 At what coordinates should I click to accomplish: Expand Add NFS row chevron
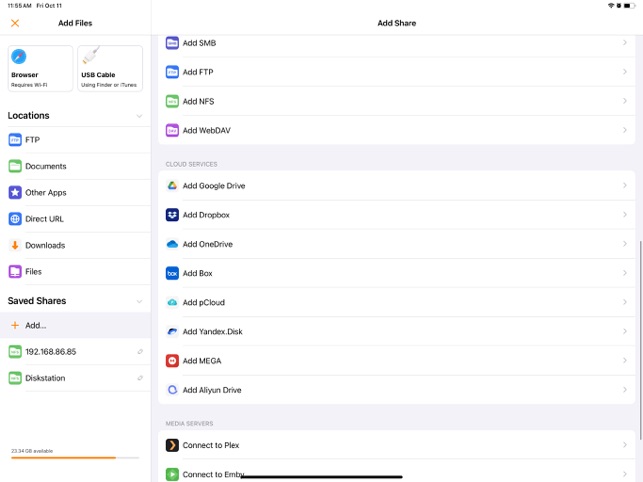click(x=625, y=101)
